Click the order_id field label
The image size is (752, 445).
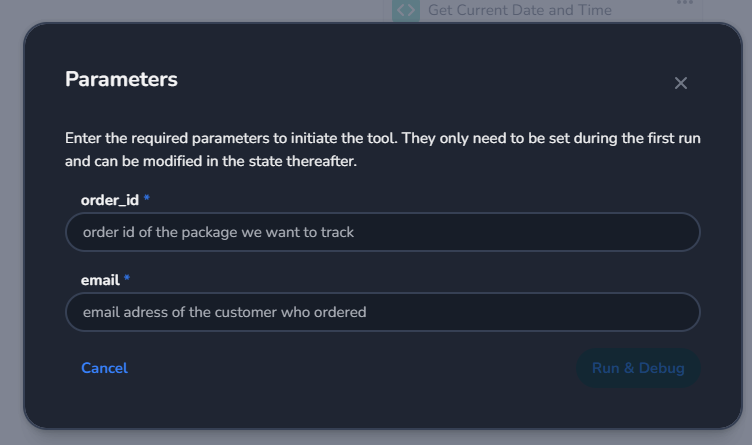click(x=110, y=200)
